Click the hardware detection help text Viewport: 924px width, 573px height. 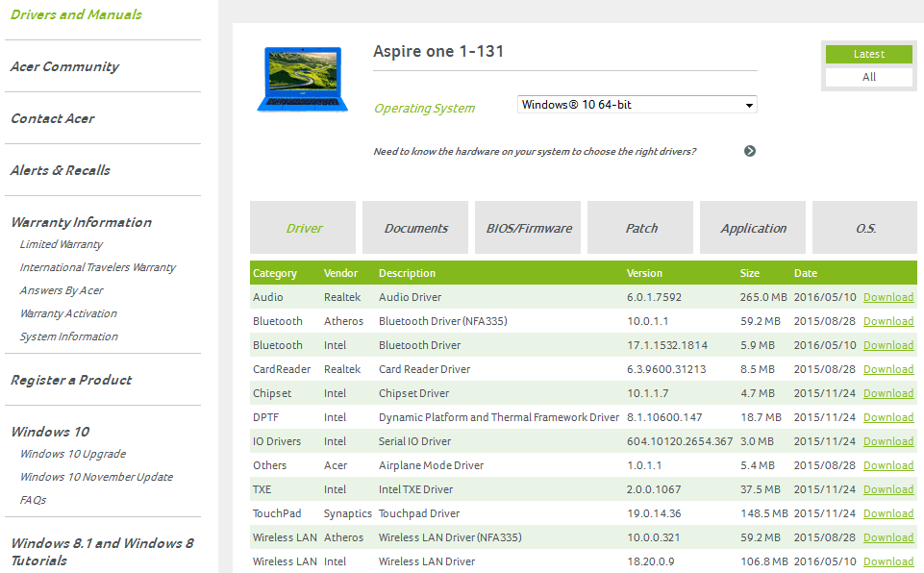[535, 152]
